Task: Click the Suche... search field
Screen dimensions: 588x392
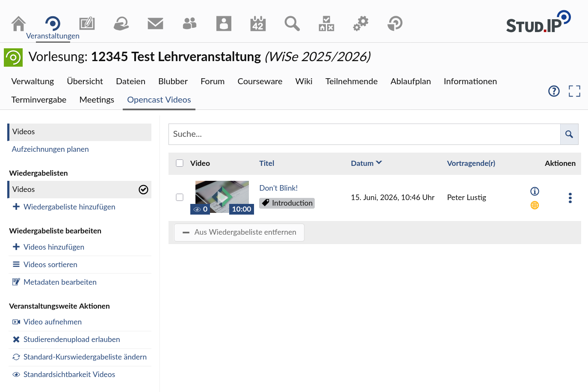Action: click(364, 134)
